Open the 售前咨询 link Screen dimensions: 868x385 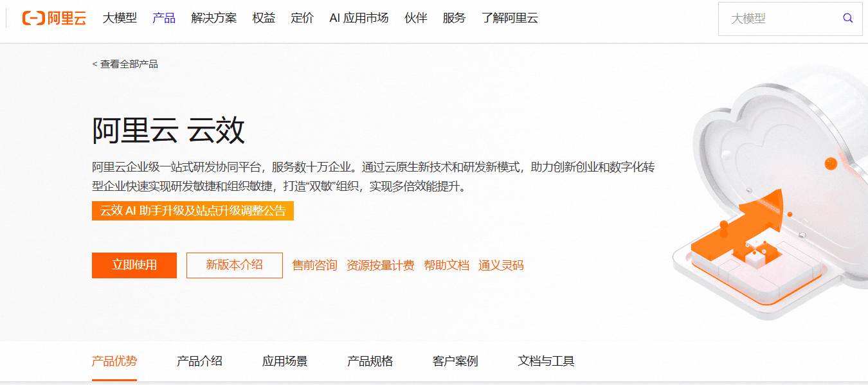pos(314,265)
